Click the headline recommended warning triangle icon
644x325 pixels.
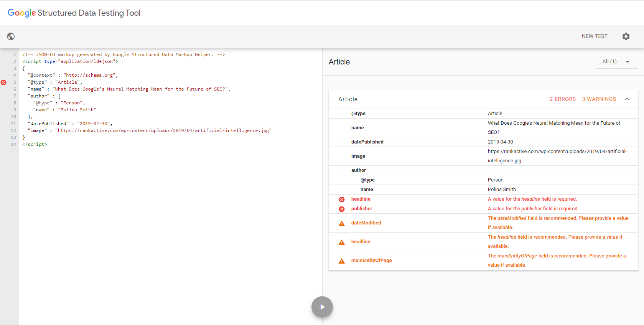tap(342, 242)
